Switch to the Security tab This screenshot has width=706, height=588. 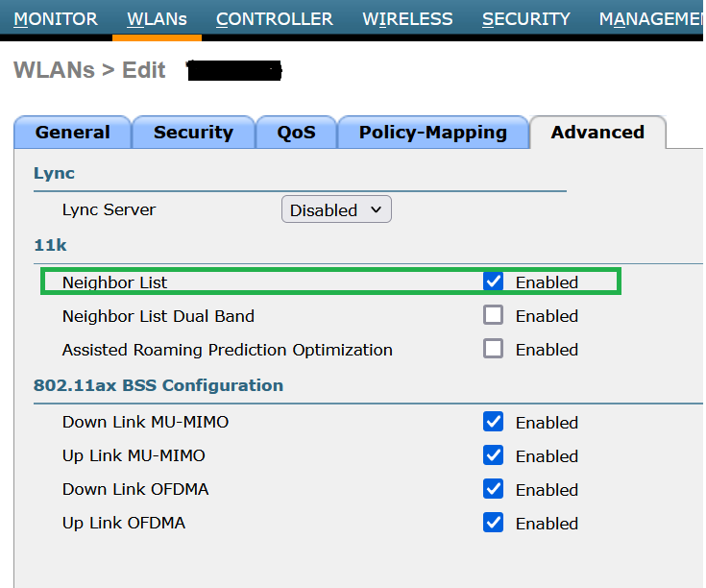[194, 133]
